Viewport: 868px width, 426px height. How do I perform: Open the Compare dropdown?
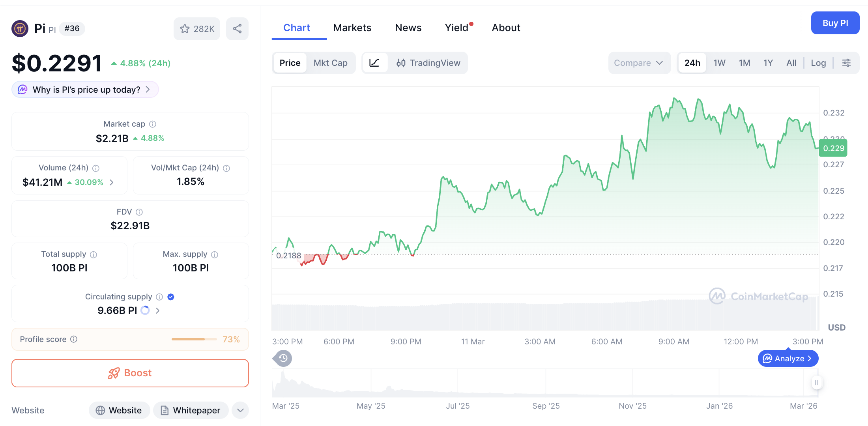pos(638,63)
